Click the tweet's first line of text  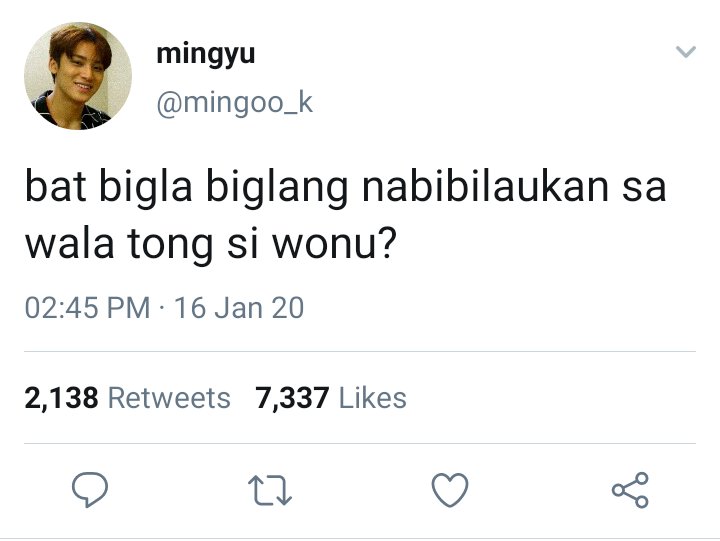345,188
